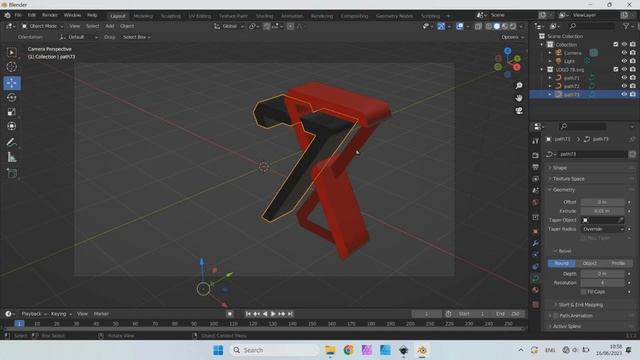Open the Scene properties tab
This screenshot has height=360, width=640.
(x=536, y=190)
